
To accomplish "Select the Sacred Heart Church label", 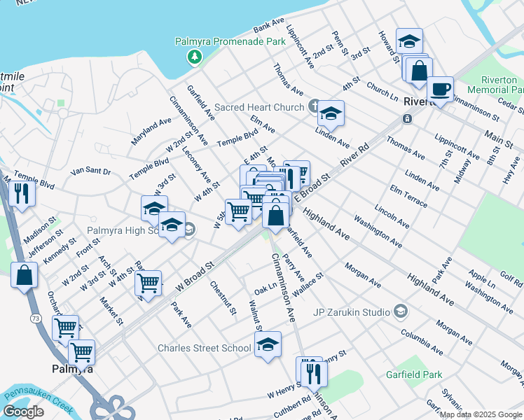I will click(x=259, y=107).
